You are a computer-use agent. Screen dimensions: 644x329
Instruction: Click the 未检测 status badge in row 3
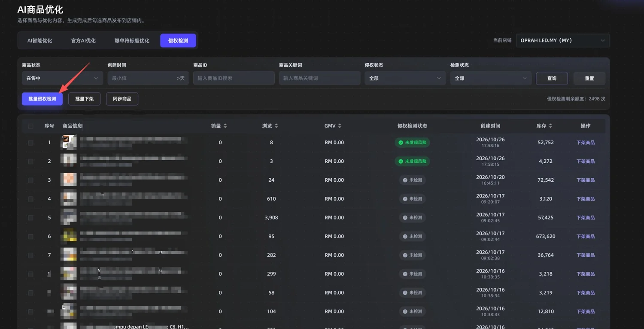coord(412,180)
